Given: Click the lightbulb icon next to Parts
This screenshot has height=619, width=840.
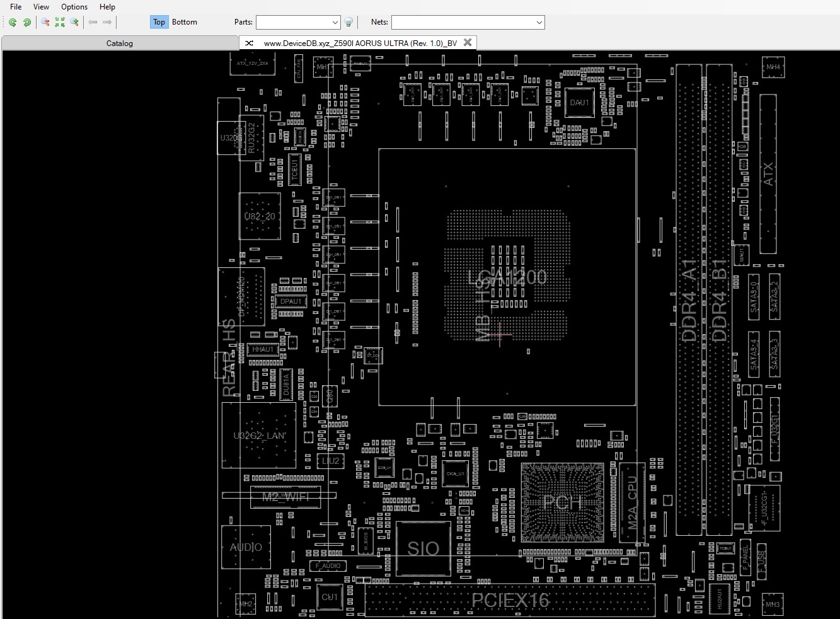Looking at the screenshot, I should 348,22.
